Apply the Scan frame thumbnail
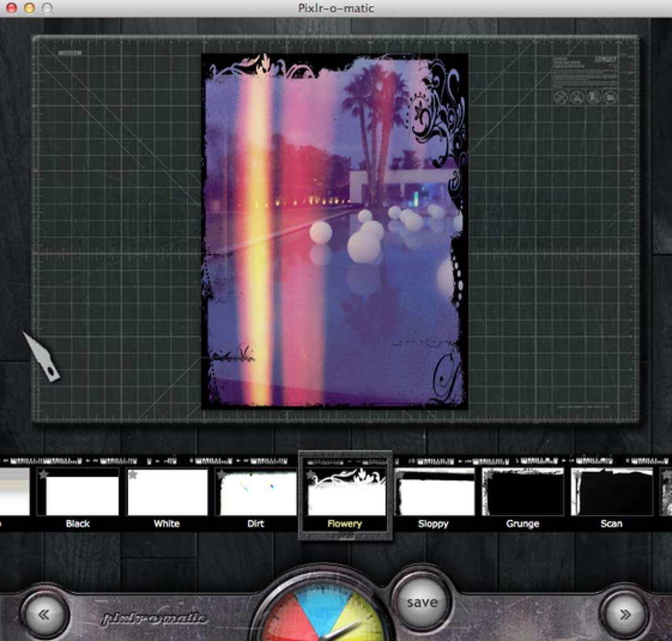Screen dimensions: 672x641 (612, 491)
